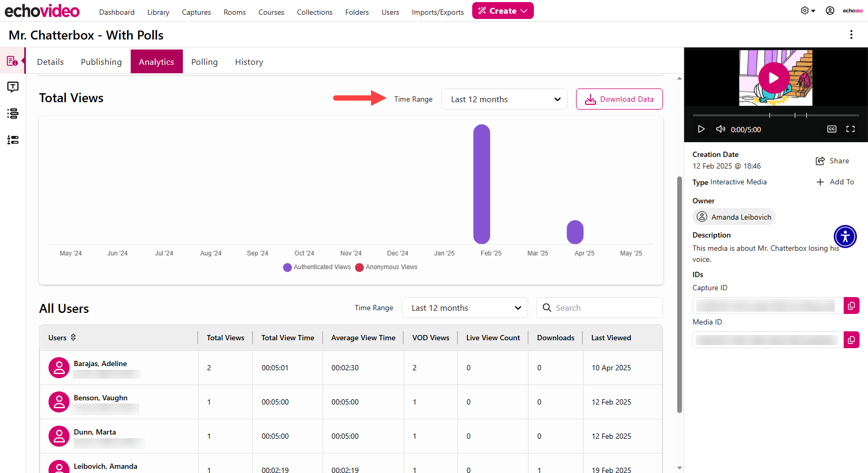Image resolution: width=868 pixels, height=473 pixels.
Task: Click Adeline Barajas's avatar icon
Action: (x=59, y=368)
